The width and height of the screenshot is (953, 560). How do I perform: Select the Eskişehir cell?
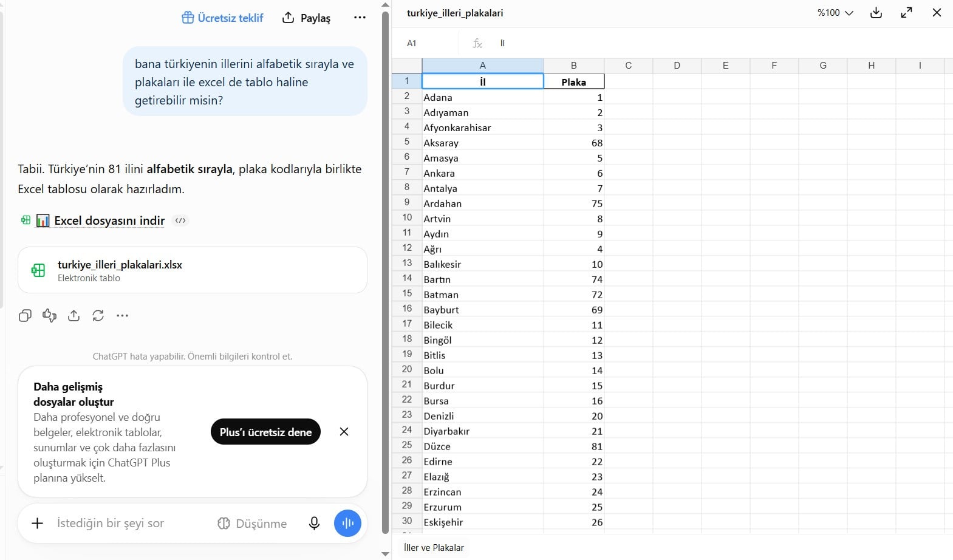point(482,522)
